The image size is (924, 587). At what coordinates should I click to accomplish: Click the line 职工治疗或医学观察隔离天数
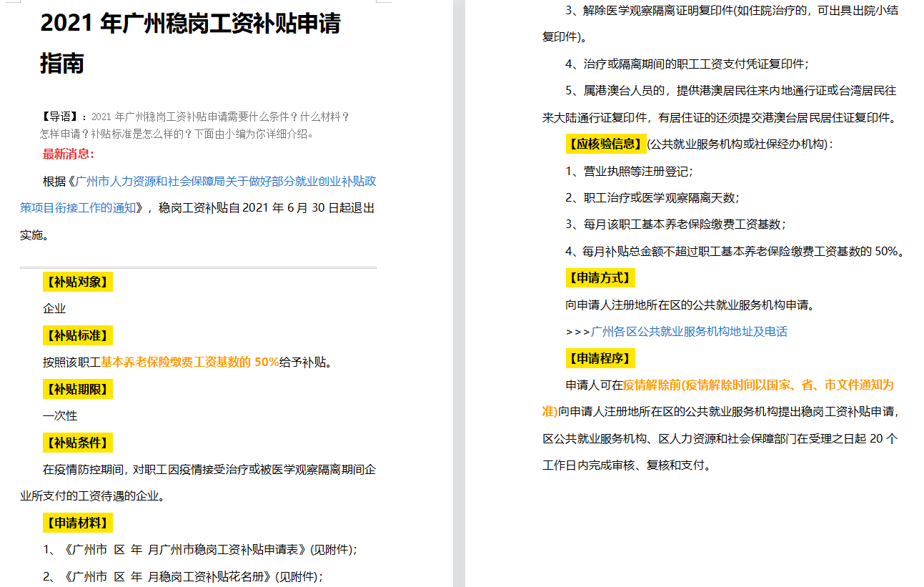652,198
